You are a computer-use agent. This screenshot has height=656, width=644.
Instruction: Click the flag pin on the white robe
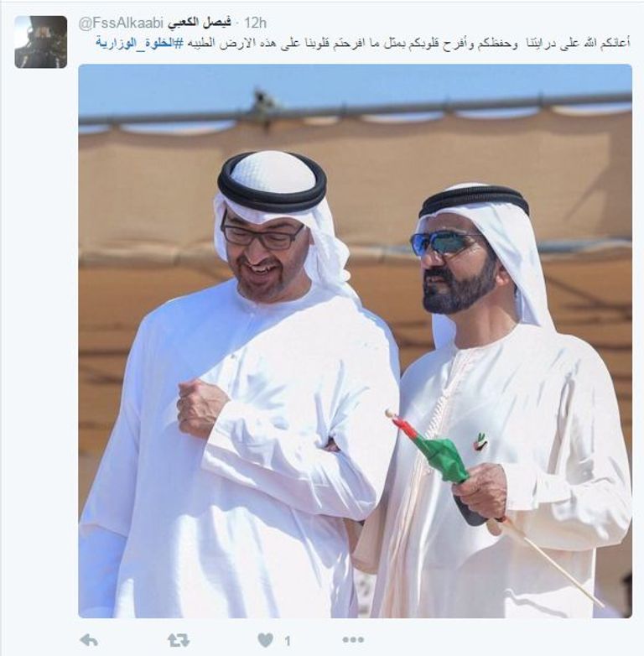pyautogui.click(x=481, y=442)
